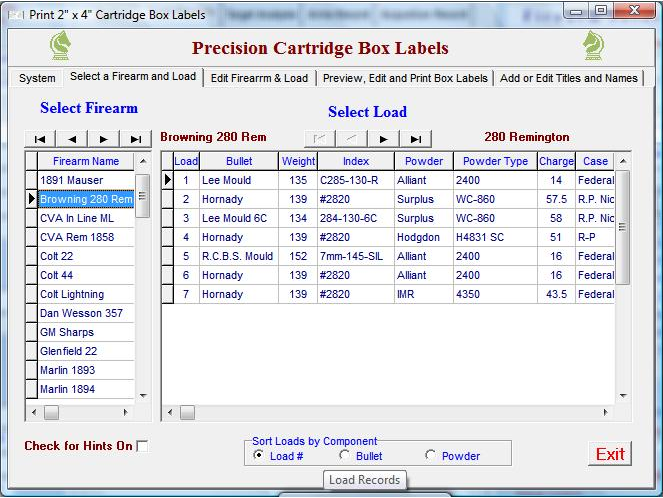The height and width of the screenshot is (498, 663).
Task: Enable the Check for Hints On checkbox
Action: tap(142, 446)
